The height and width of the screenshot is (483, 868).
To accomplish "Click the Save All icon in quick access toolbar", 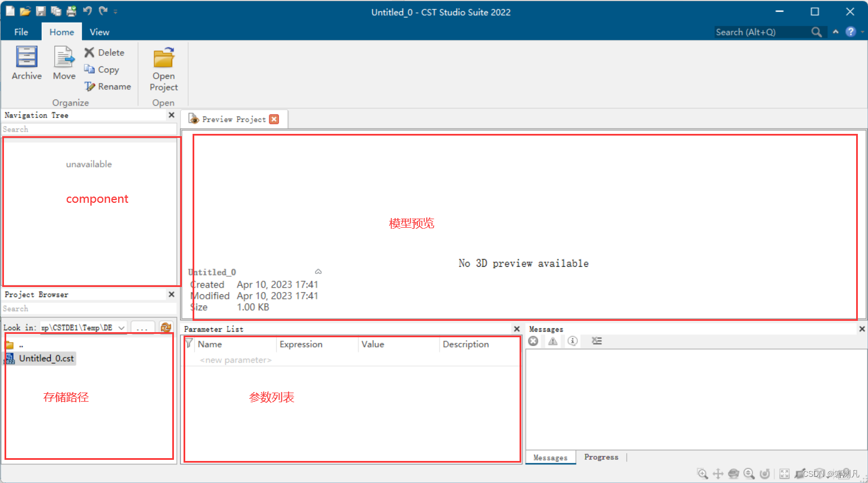I will click(56, 11).
